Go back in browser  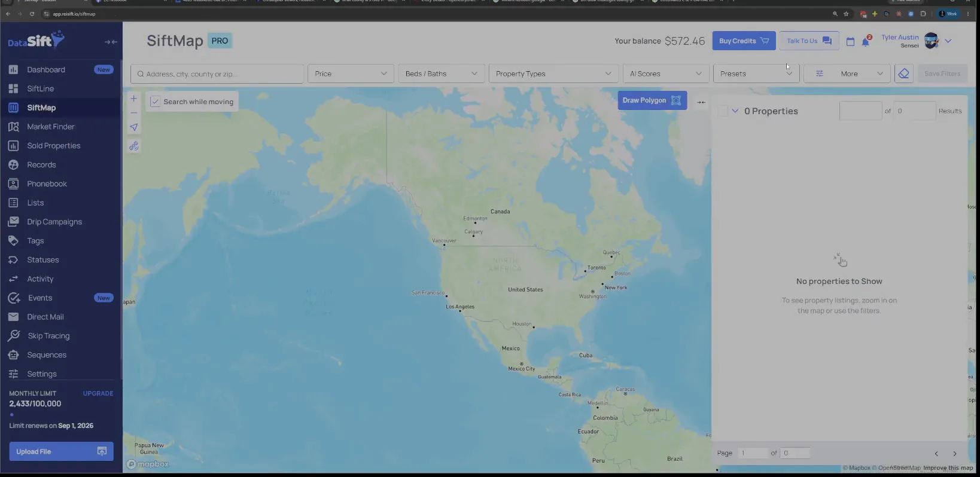point(8,14)
